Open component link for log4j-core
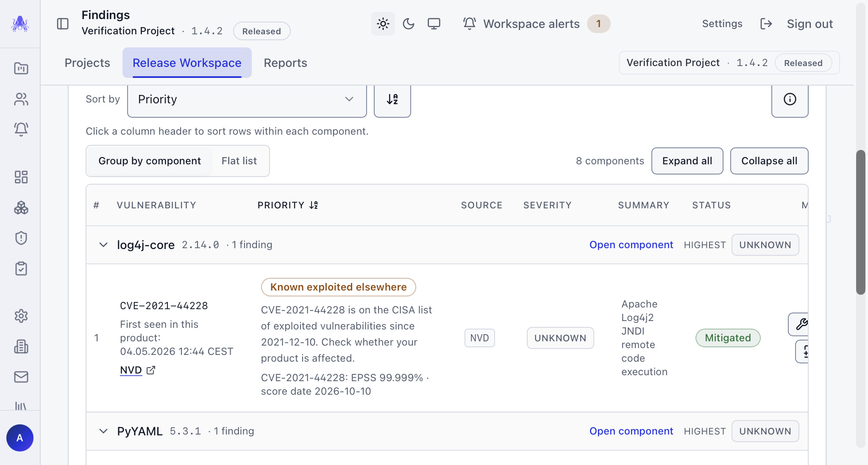The height and width of the screenshot is (465, 868). pyautogui.click(x=631, y=245)
